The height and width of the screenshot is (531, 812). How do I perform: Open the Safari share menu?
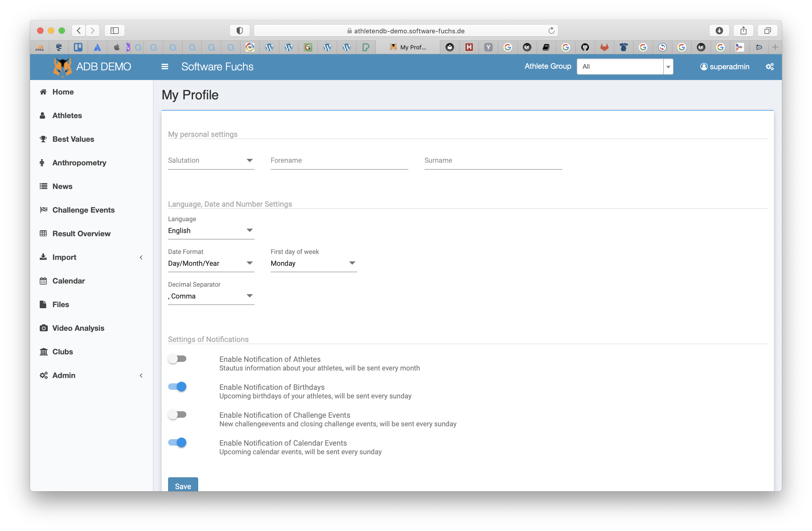744,31
